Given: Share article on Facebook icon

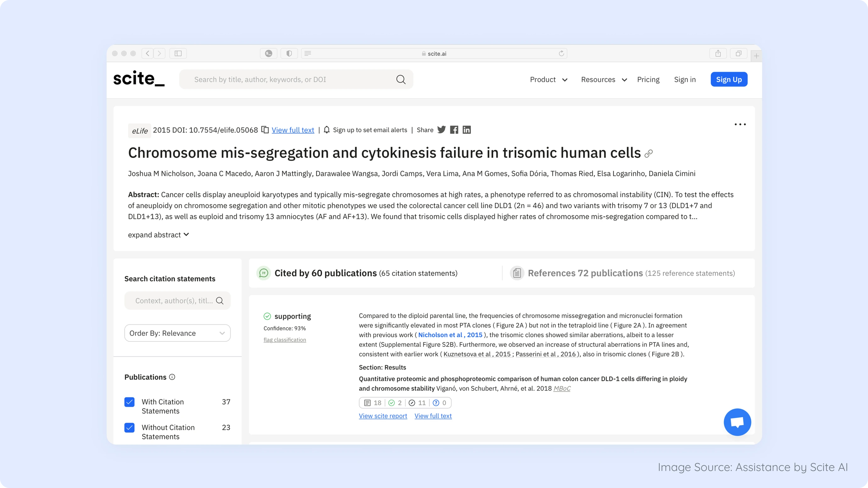Looking at the screenshot, I should 454,130.
